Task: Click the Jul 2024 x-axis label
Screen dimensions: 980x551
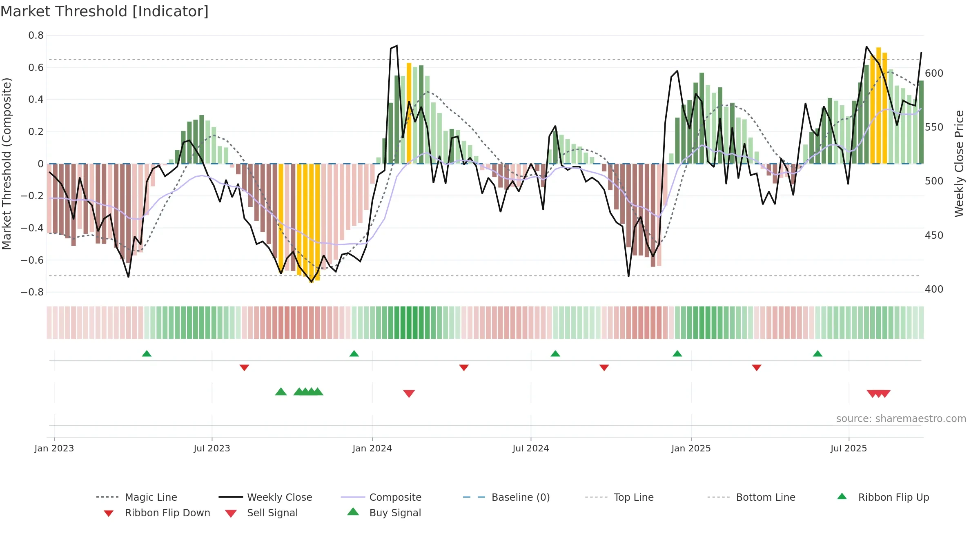Action: coord(531,448)
